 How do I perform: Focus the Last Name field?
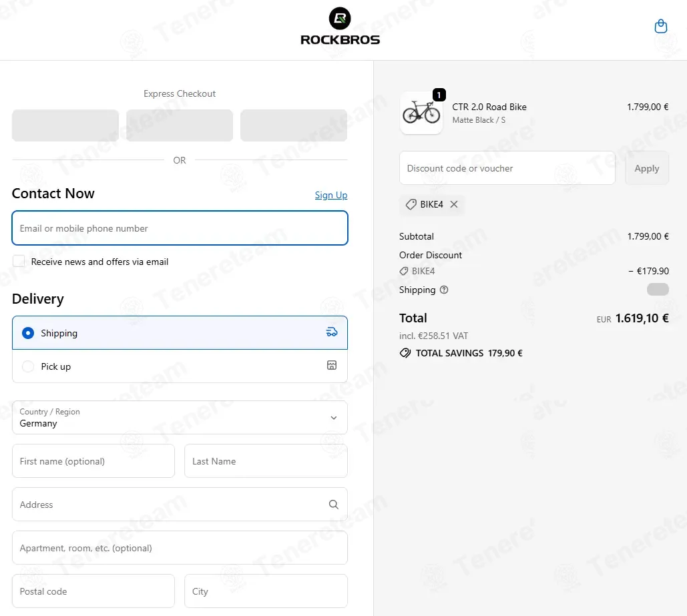pos(266,461)
